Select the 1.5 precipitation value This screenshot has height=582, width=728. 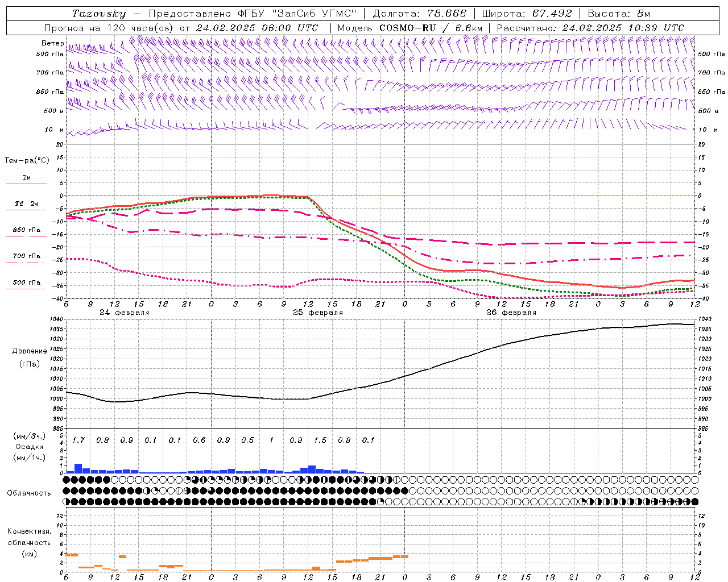click(x=320, y=440)
